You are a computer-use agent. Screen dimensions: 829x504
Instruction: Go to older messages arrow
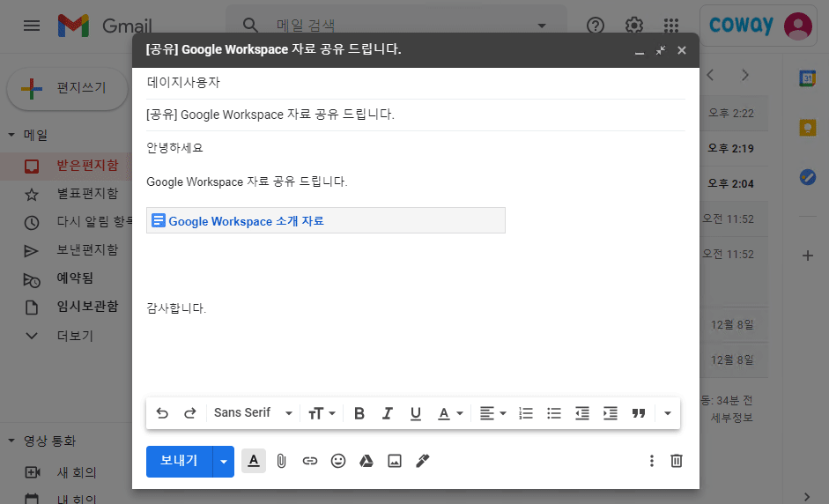coord(745,75)
